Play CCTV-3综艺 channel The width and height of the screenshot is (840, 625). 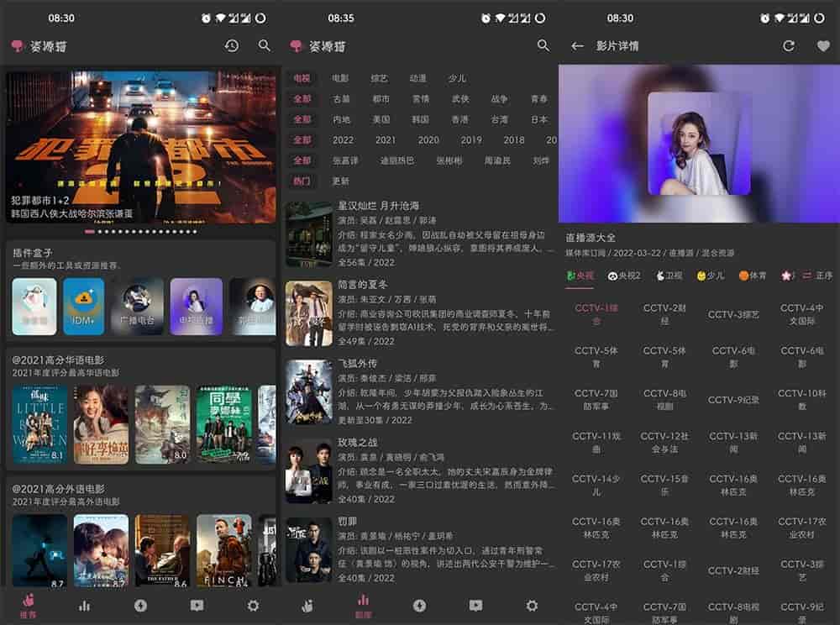coord(733,314)
